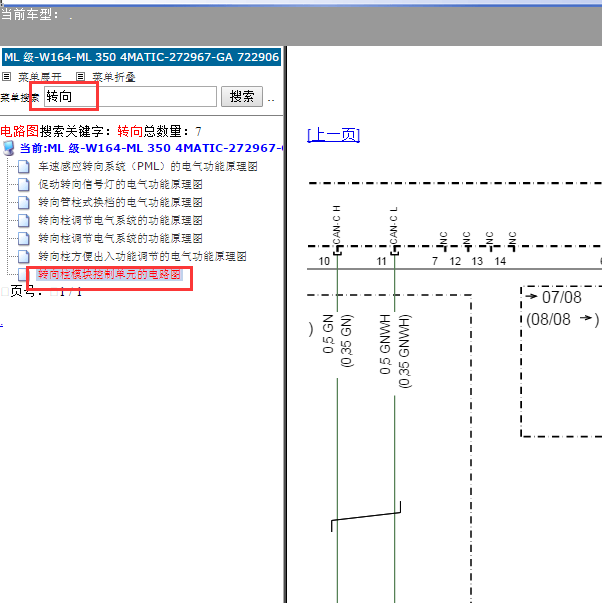The width and height of the screenshot is (602, 603).
Task: Click pin number 7 in diagram
Action: [x=435, y=262]
